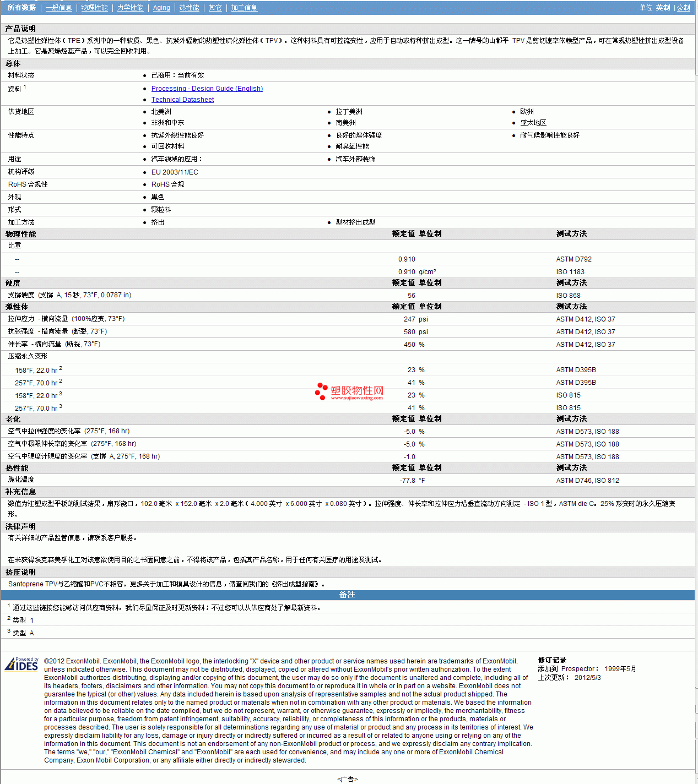Click the 产品说明 section header

pos(20,29)
